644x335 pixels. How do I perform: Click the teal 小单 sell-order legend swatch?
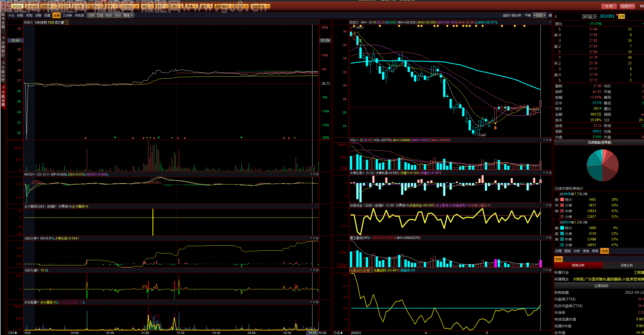tap(562, 245)
